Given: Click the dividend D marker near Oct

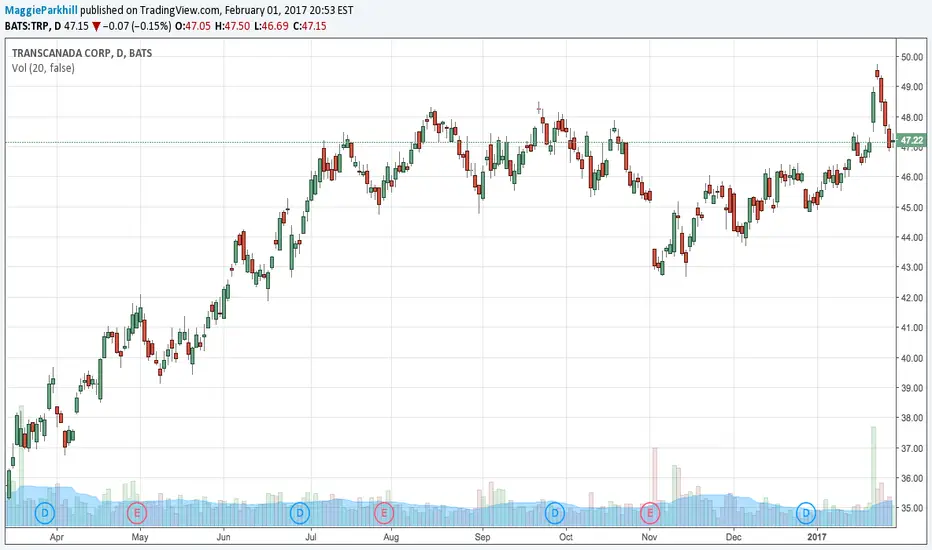Looking at the screenshot, I should pyautogui.click(x=555, y=513).
